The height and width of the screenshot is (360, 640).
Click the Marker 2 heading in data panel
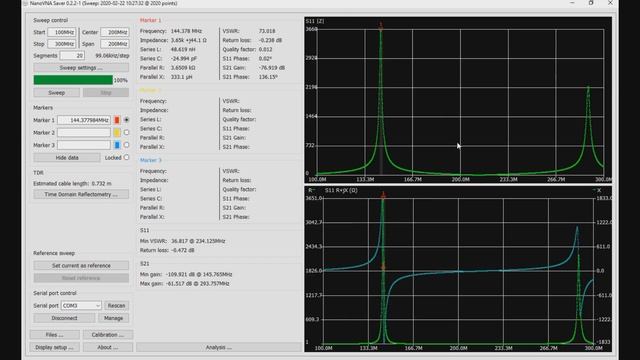[150, 90]
